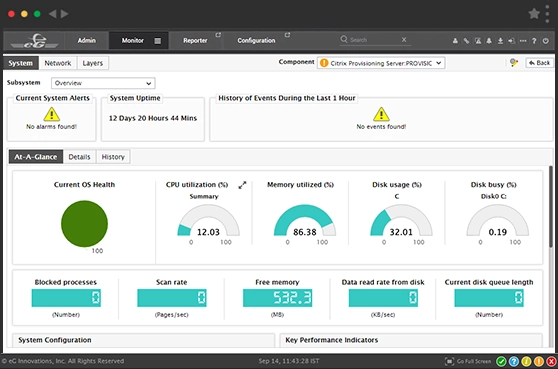Click the warning icon under History of Events
Screen dimensions: 558x369
[381, 114]
